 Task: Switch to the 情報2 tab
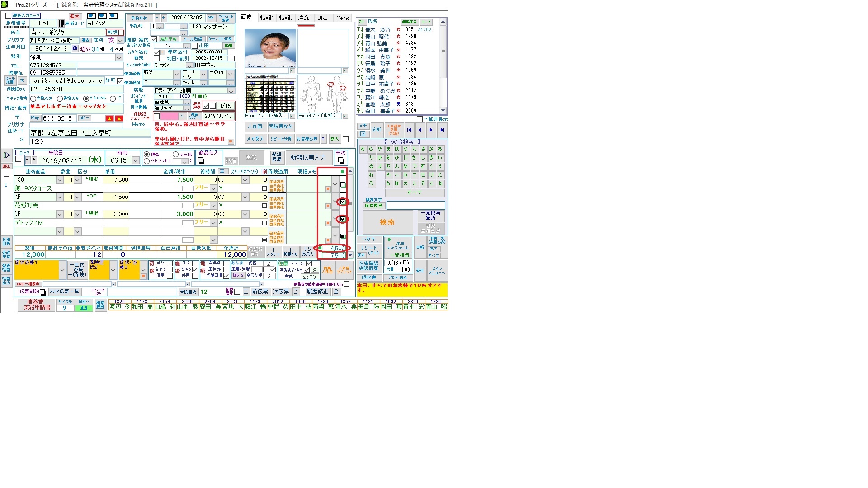click(x=286, y=18)
